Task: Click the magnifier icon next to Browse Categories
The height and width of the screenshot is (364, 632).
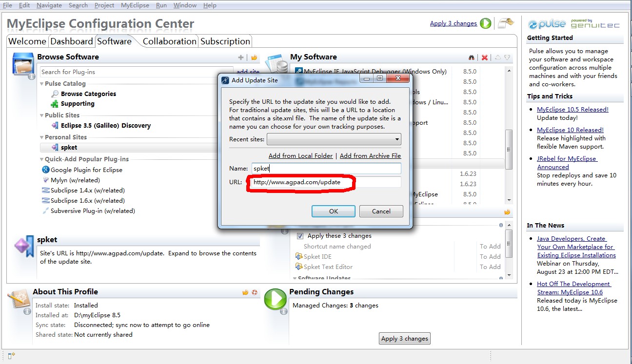Action: (55, 94)
